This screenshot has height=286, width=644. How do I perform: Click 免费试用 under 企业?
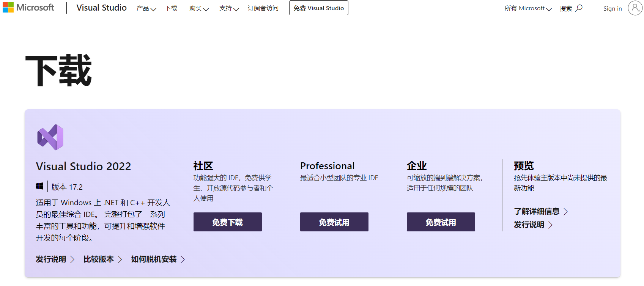point(441,222)
